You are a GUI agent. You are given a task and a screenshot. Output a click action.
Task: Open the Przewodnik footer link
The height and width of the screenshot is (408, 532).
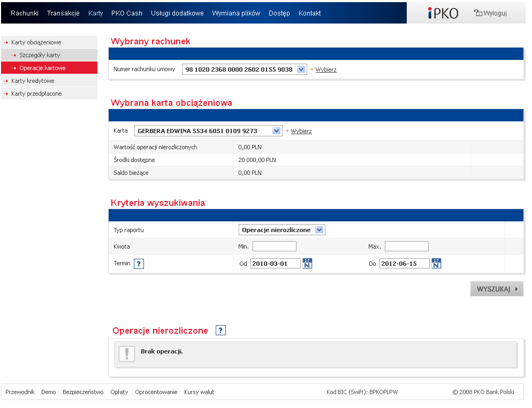click(x=20, y=392)
